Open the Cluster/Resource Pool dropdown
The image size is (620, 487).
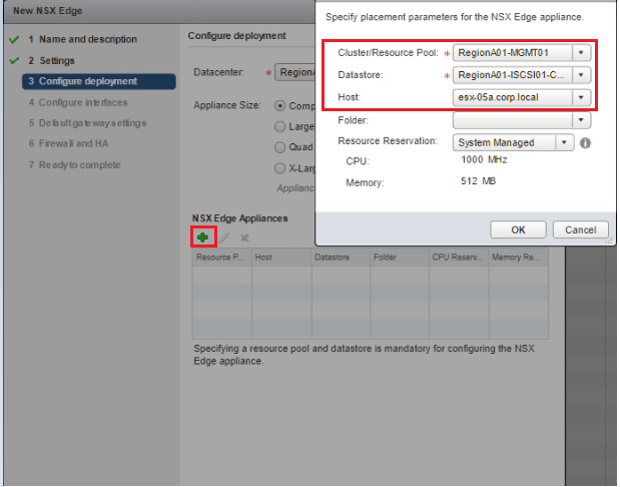(522, 53)
